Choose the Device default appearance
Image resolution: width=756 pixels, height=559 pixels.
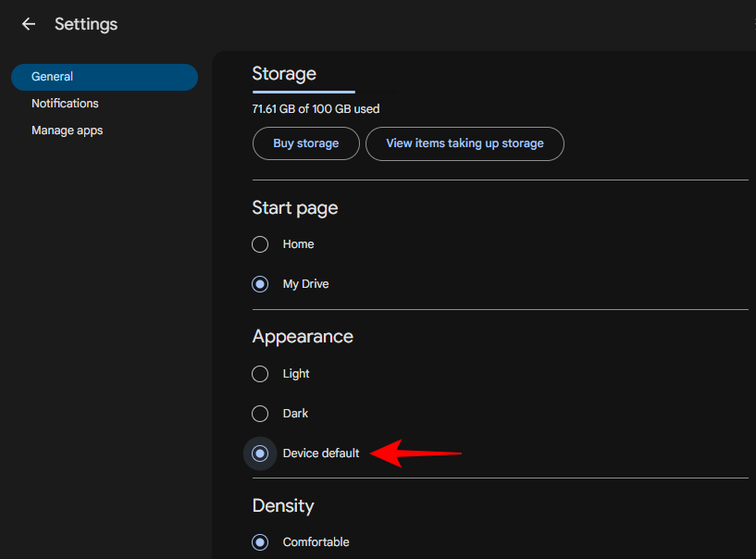coord(260,453)
